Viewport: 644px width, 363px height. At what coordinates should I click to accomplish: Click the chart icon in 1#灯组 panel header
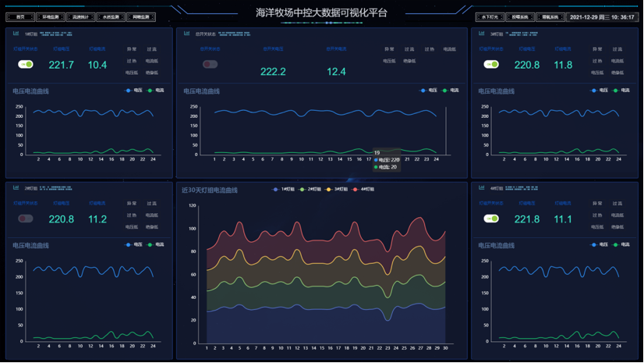click(x=16, y=34)
